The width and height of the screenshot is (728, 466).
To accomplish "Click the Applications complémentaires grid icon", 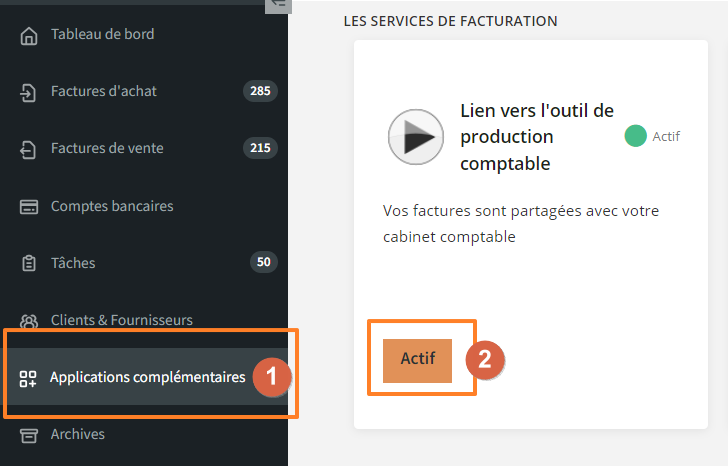I will 28,378.
